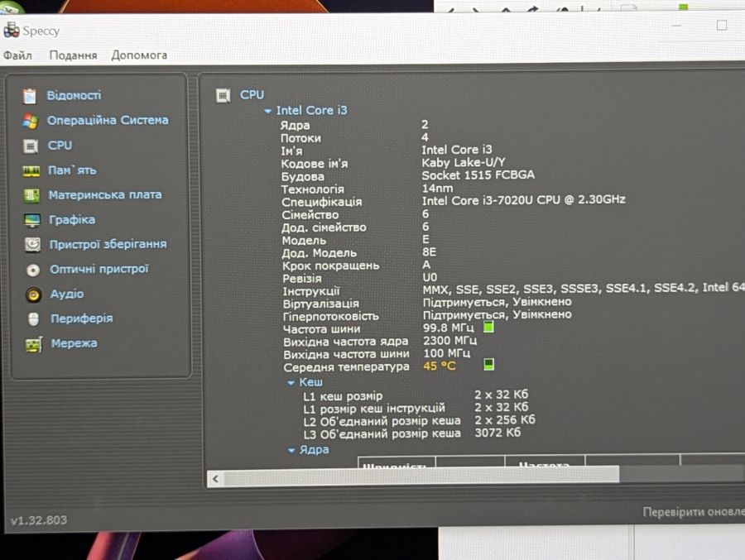
Task: Open the Мережа section
Action: (74, 343)
